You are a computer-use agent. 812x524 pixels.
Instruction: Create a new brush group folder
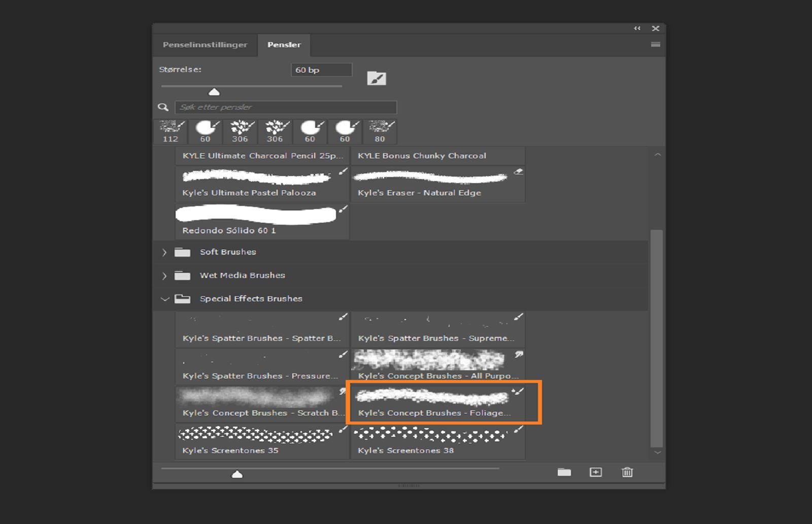(x=564, y=472)
